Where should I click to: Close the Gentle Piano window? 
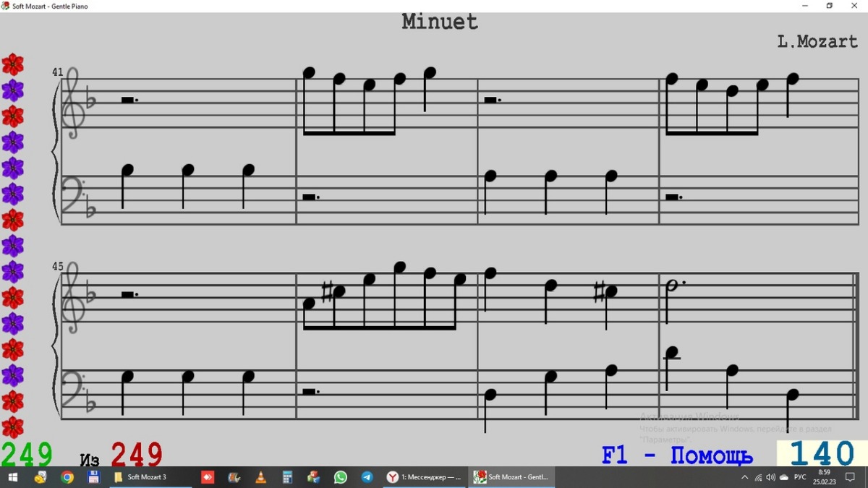click(x=854, y=6)
